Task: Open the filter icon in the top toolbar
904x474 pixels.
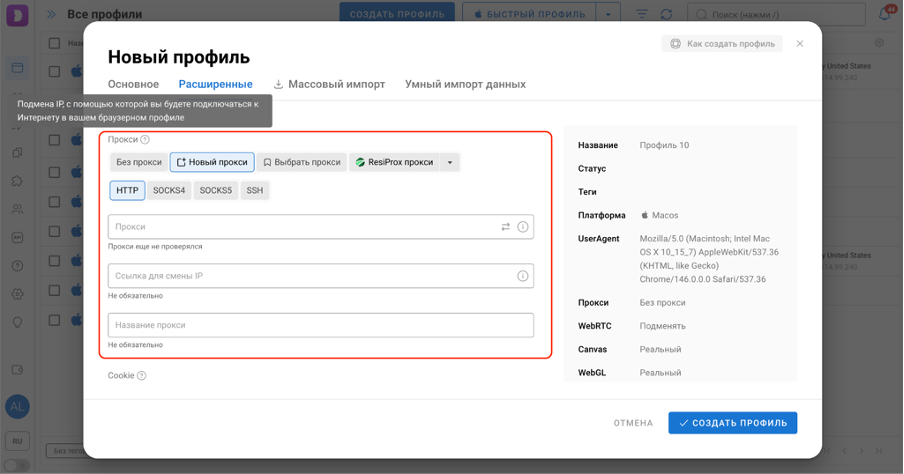Action: 642,14
